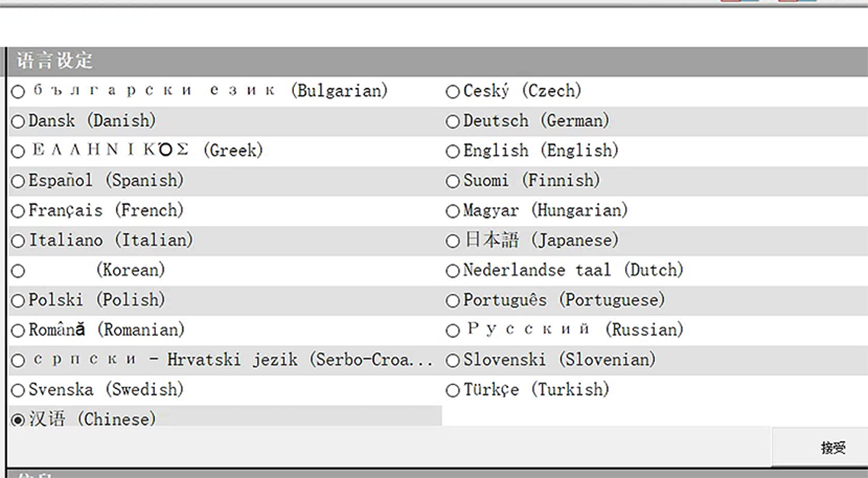Select Nederlandse taal (Dutch) option
The width and height of the screenshot is (868, 478).
click(453, 271)
